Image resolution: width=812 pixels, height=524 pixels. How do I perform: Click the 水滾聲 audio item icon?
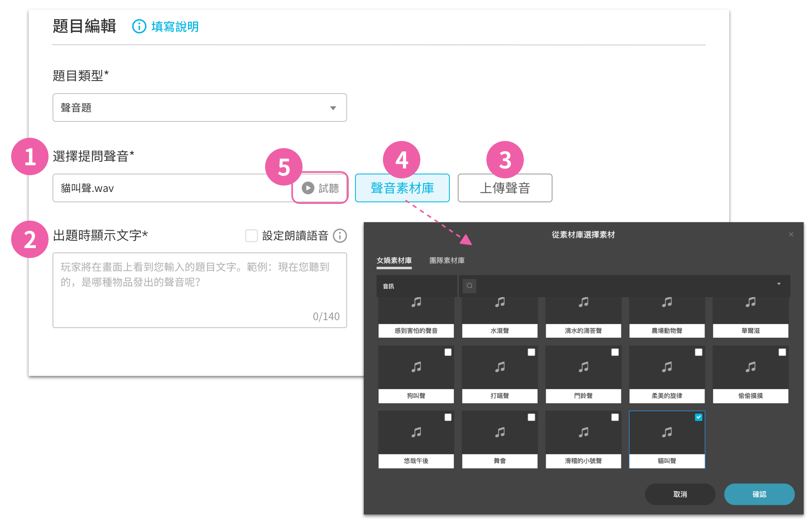click(500, 302)
